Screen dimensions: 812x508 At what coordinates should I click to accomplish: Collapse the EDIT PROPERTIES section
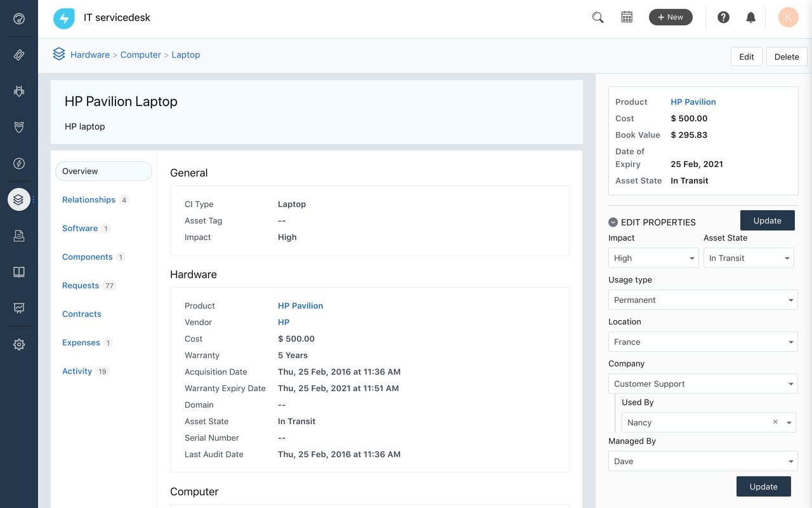[x=613, y=222]
